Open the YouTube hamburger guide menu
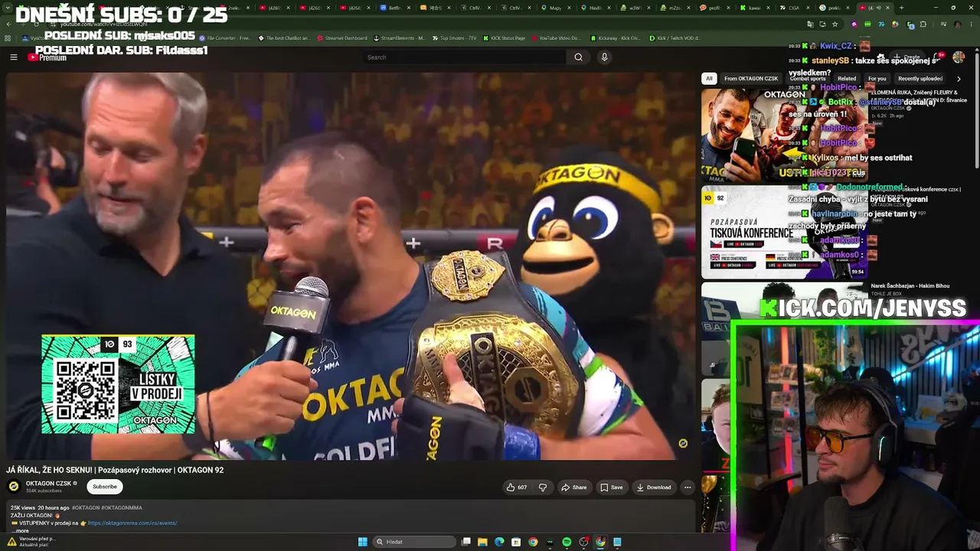The image size is (980, 551). [x=13, y=57]
